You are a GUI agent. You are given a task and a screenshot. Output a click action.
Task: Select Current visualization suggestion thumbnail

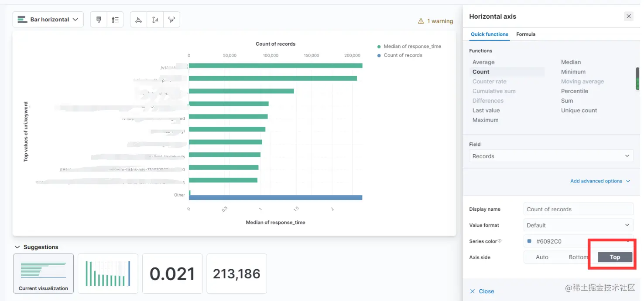coord(44,274)
